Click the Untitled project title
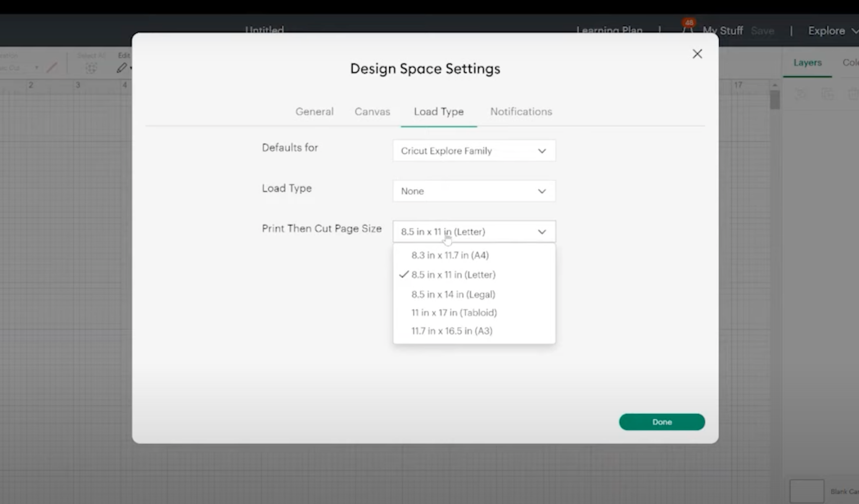 click(264, 30)
